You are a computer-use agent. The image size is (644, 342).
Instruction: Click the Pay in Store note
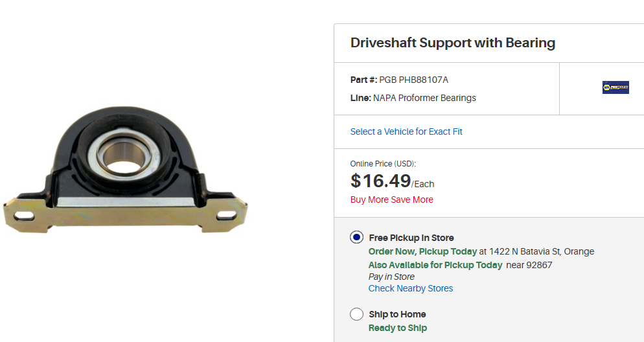pyautogui.click(x=391, y=277)
